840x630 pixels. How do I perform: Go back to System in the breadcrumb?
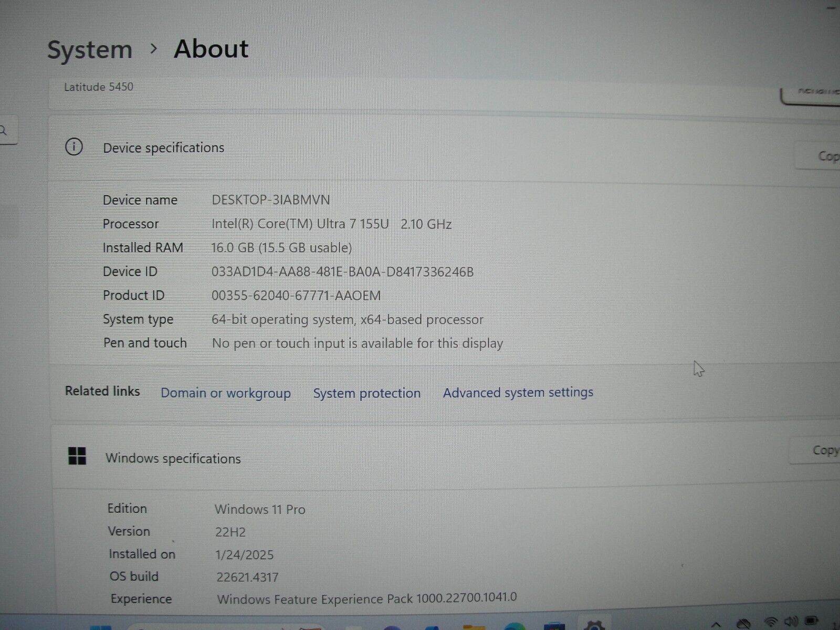click(90, 50)
